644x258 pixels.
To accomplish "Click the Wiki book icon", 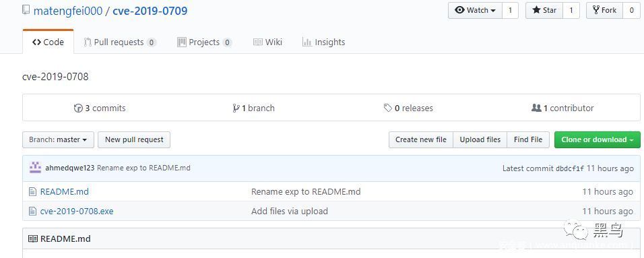I will pyautogui.click(x=258, y=42).
